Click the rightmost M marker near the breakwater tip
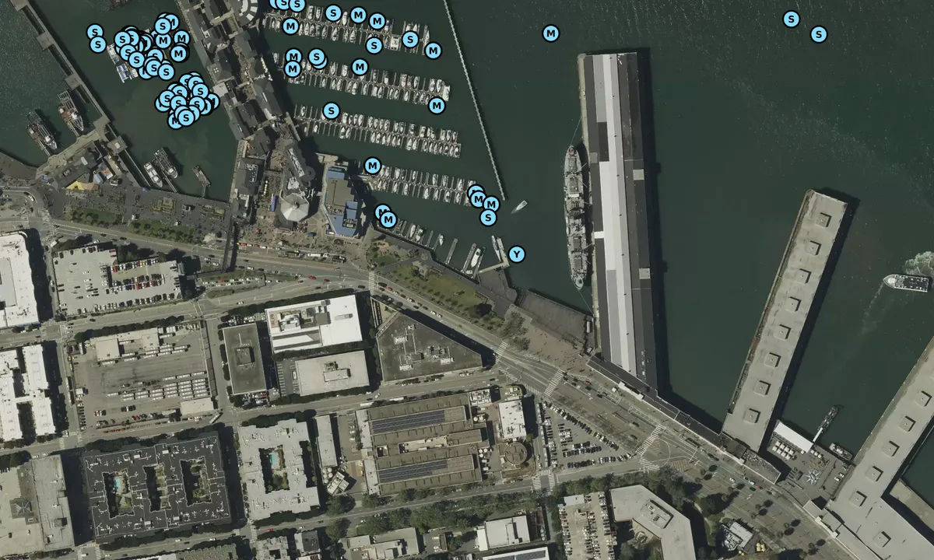Viewport: 934px width, 560px height. [x=490, y=204]
